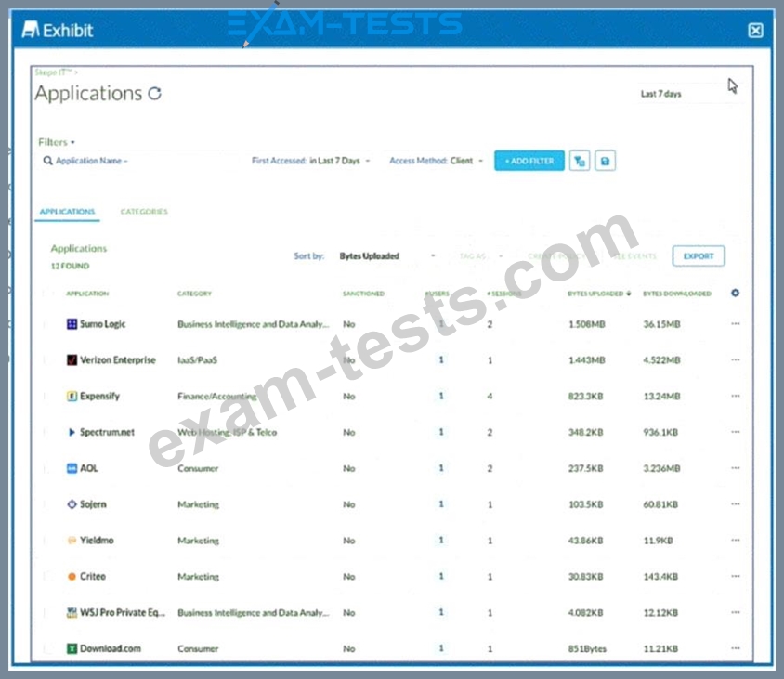This screenshot has width=784, height=679.
Task: Click the Finance/Accounting category cell
Action: click(x=217, y=396)
